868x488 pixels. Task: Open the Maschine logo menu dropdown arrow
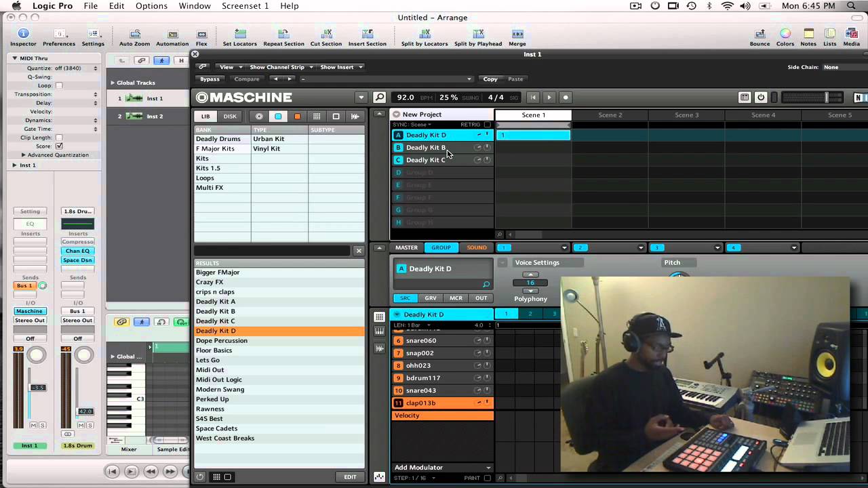click(361, 98)
